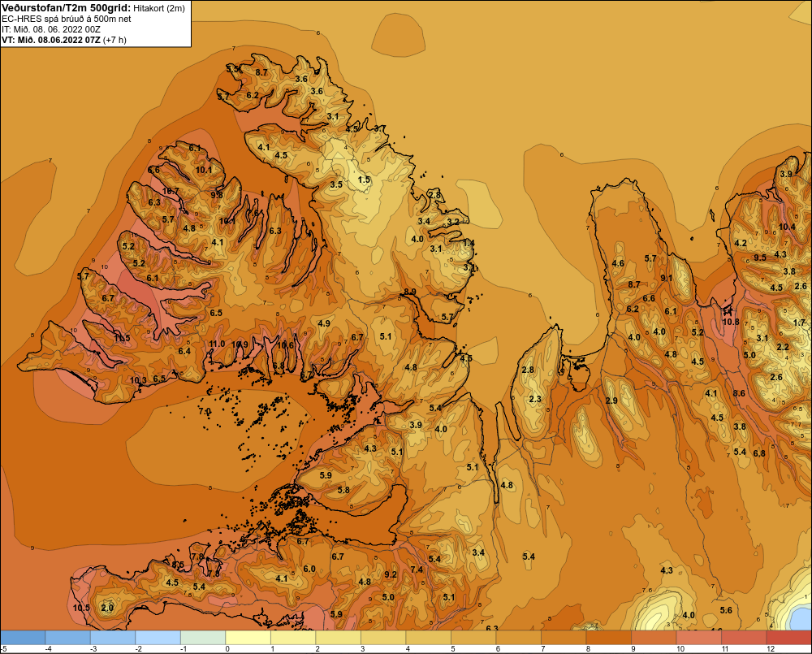
Task: Click the 6.4 temperature value
Action: click(184, 351)
